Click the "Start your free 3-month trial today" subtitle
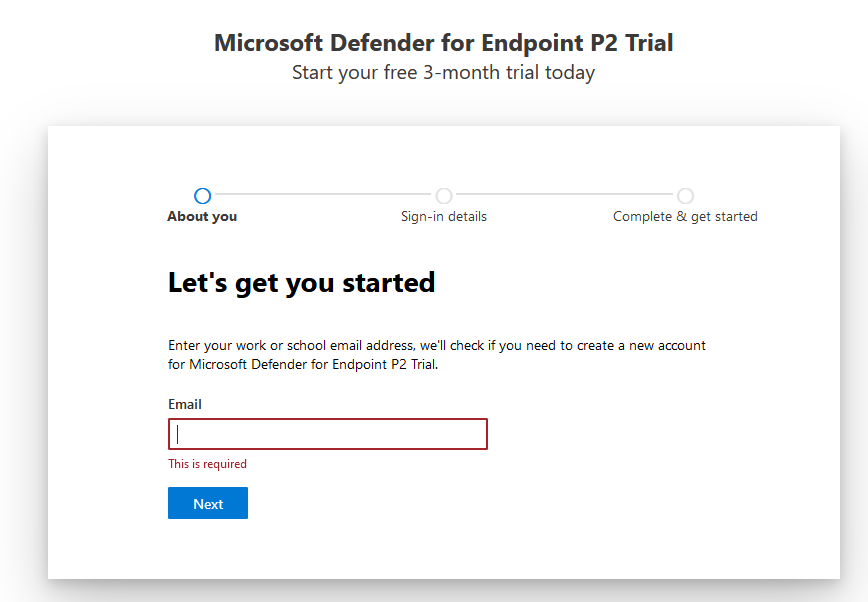 (443, 72)
